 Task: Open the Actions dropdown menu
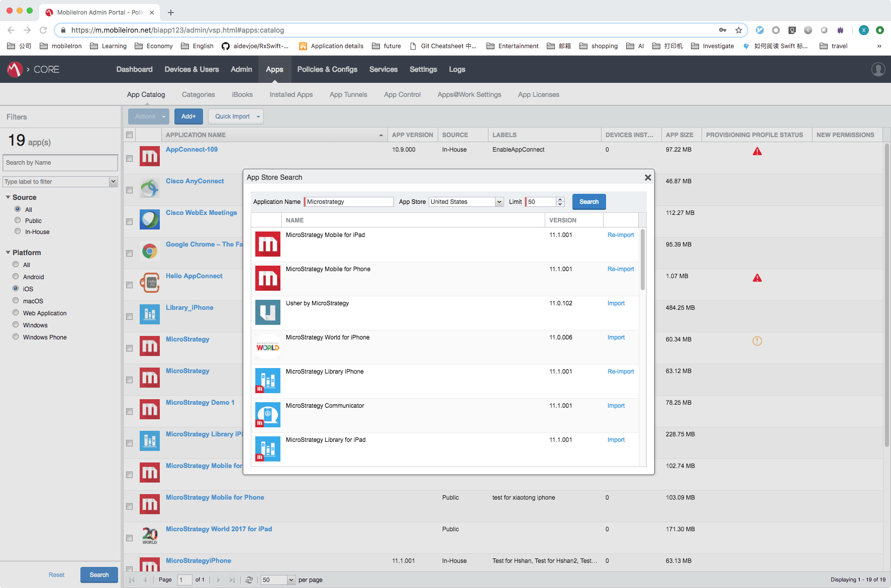point(149,116)
